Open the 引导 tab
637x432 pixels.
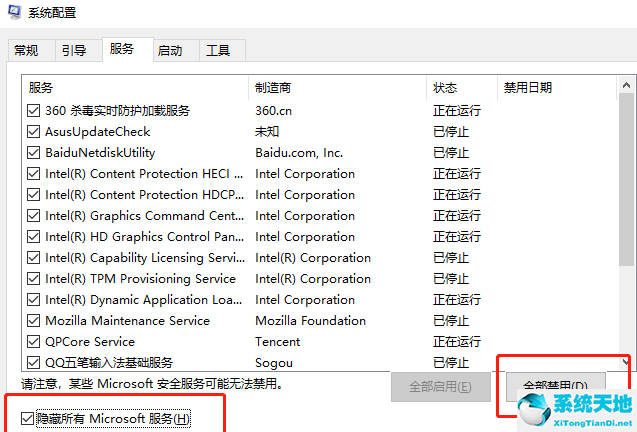[x=74, y=50]
